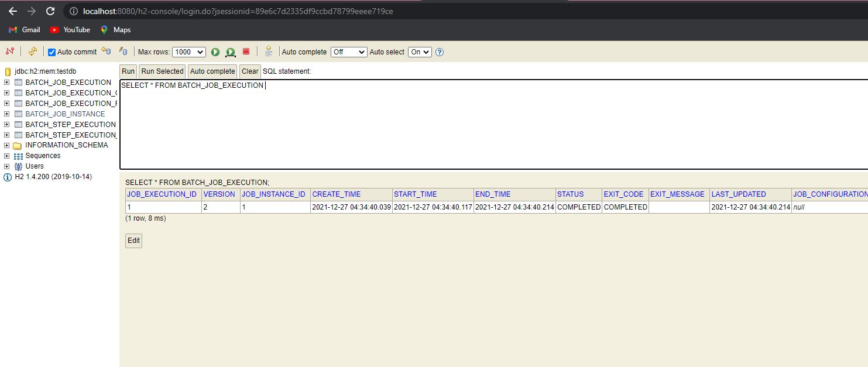Click the Edit button below results
Image resolution: width=868 pixels, height=367 pixels.
point(133,241)
